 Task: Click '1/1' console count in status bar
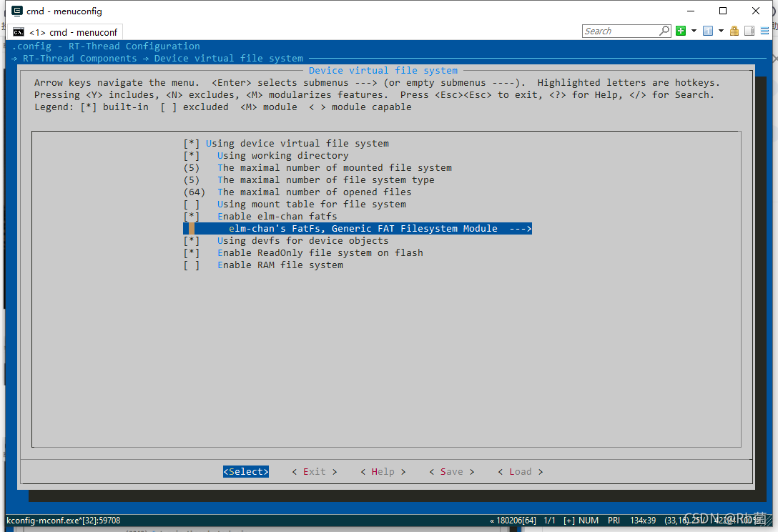tap(549, 521)
